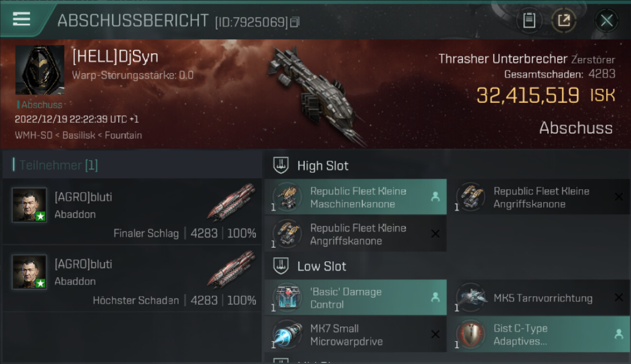The width and height of the screenshot is (631, 364).
Task: Open the clipboard copy report icon
Action: tap(529, 20)
